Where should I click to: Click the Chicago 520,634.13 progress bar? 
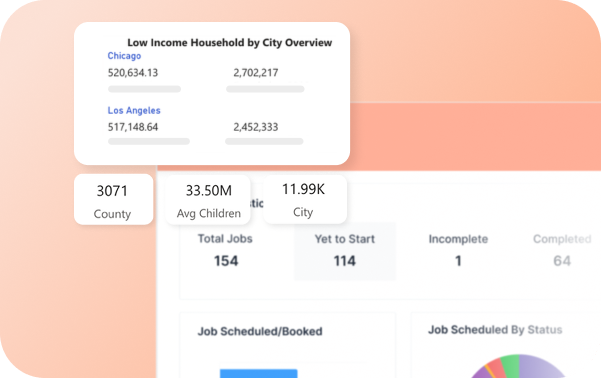[145, 89]
